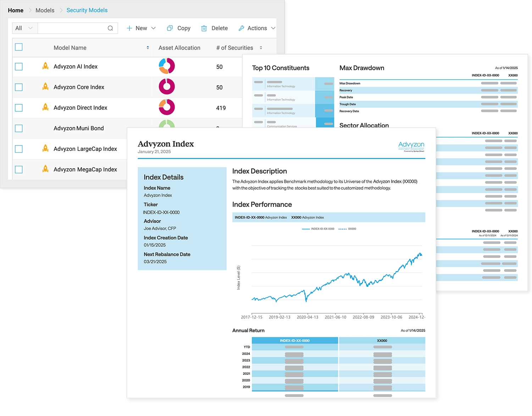Click the index performance line chart
Screen dimensions: 532x416
click(x=337, y=277)
